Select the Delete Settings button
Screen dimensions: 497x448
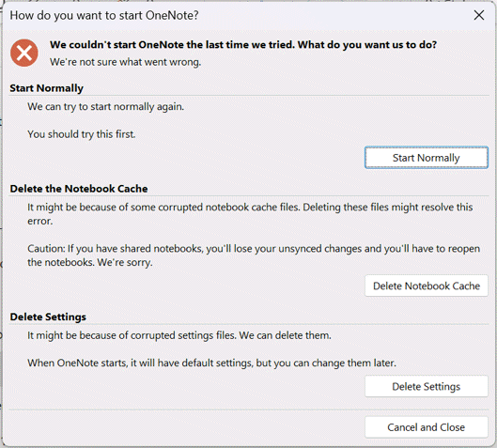(x=427, y=387)
